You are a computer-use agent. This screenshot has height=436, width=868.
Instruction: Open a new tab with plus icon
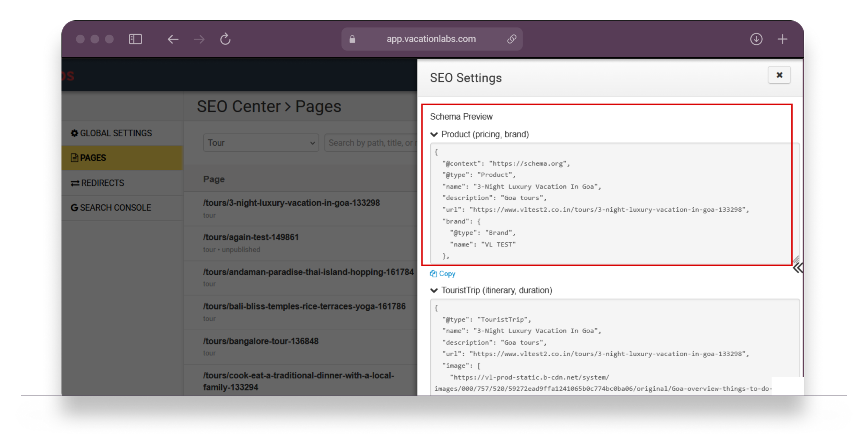click(782, 39)
